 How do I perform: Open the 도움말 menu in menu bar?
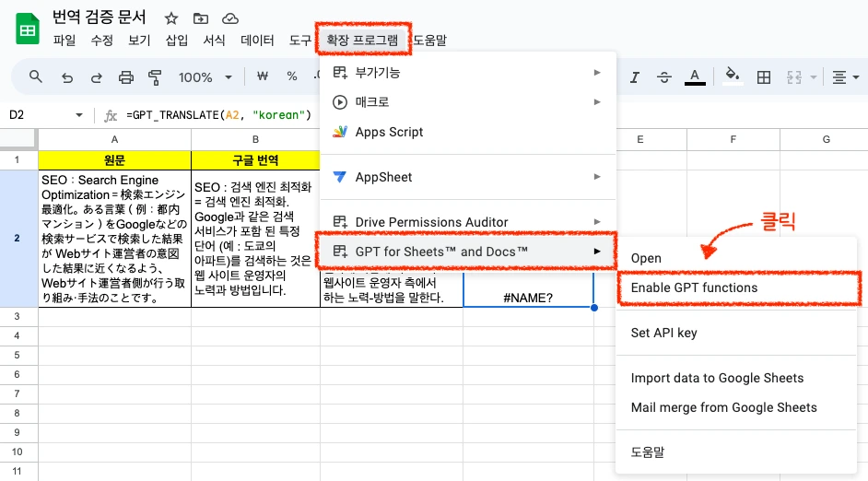(x=430, y=41)
